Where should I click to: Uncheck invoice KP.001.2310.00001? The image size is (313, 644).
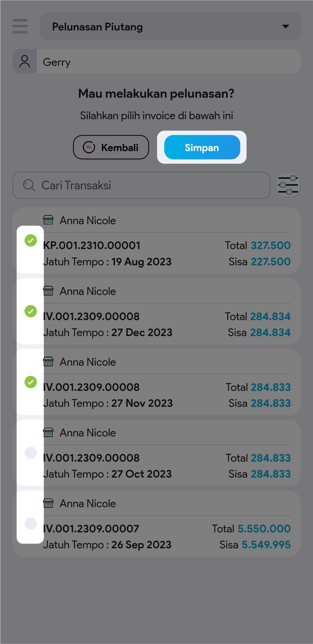tap(31, 240)
